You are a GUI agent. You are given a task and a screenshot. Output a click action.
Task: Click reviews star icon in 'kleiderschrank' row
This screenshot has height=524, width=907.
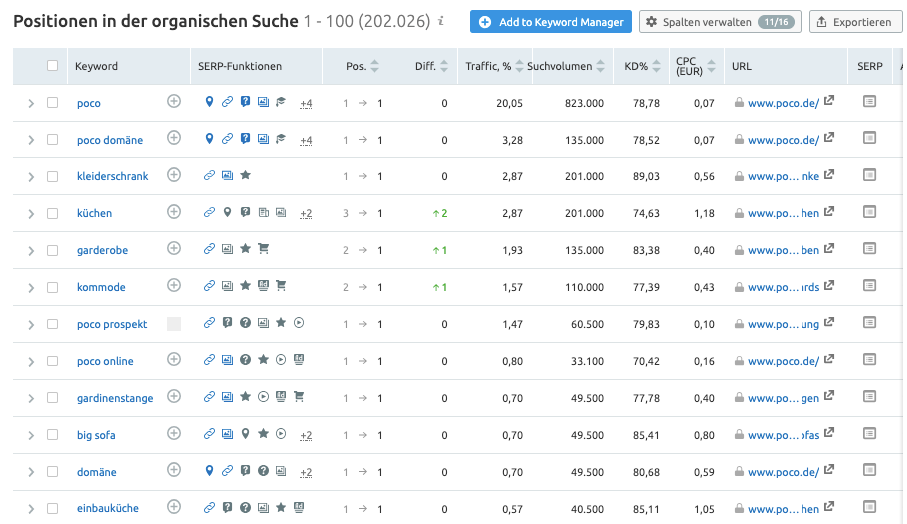point(245,175)
